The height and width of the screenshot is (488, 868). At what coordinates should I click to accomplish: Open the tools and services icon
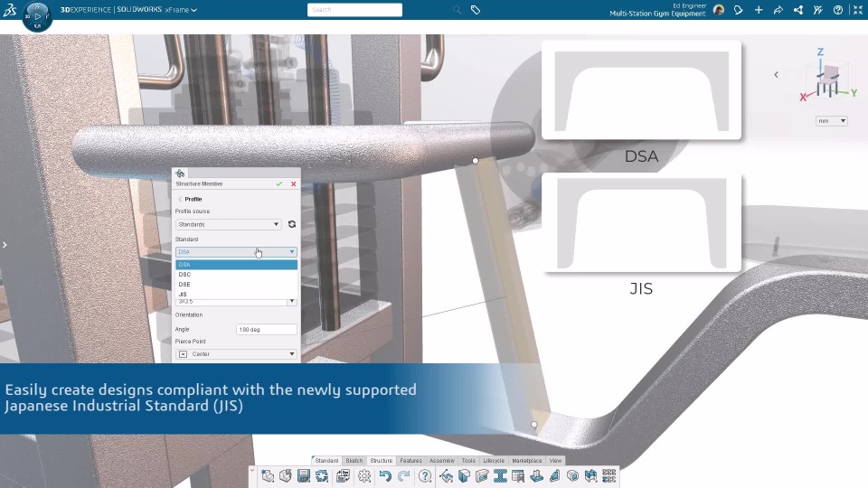coord(817,9)
